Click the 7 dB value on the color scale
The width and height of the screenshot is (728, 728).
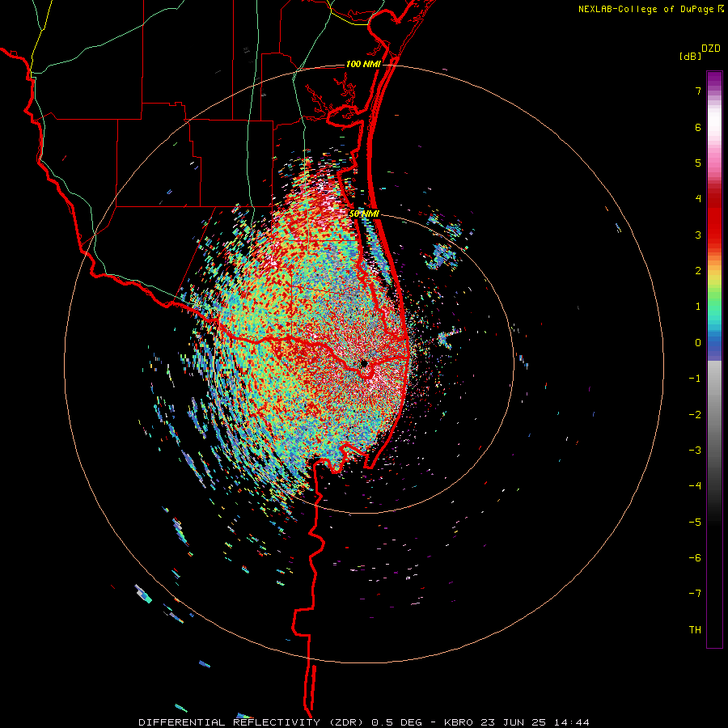[x=698, y=91]
